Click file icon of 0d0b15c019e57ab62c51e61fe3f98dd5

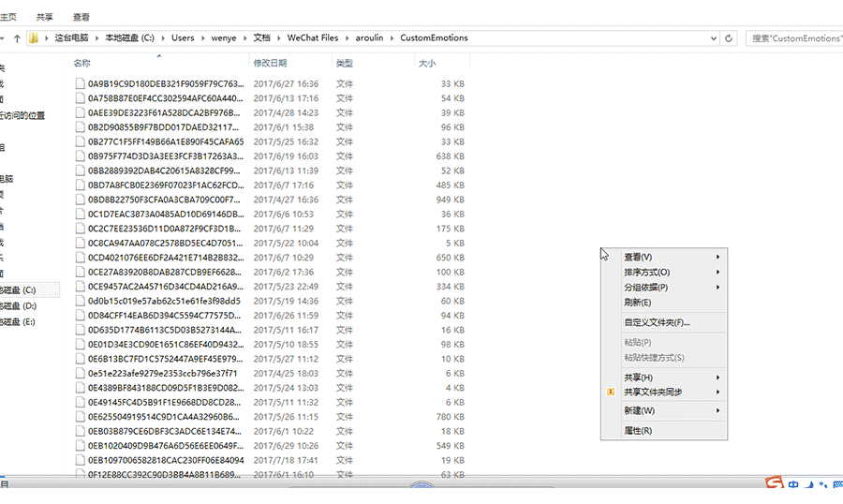click(81, 302)
